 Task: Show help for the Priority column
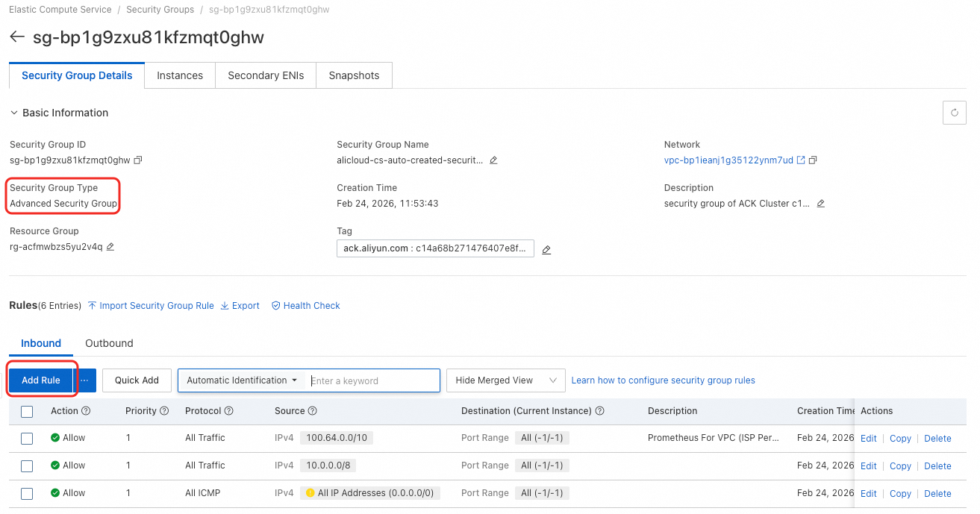coord(164,411)
